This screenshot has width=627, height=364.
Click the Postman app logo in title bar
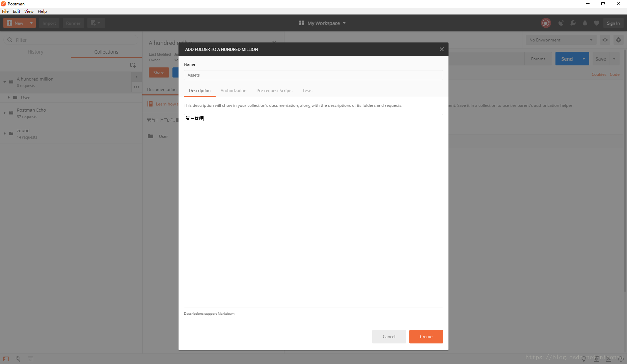pos(3,4)
